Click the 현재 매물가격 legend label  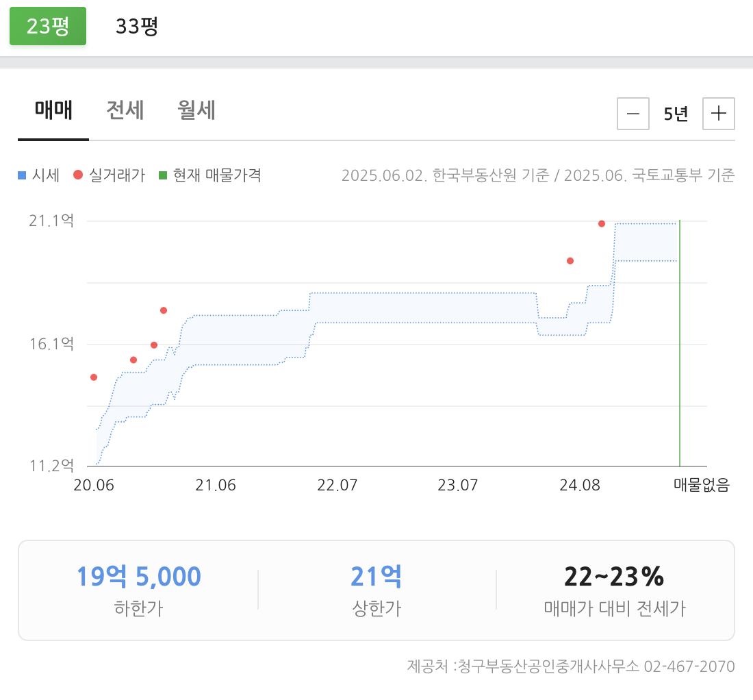(217, 175)
